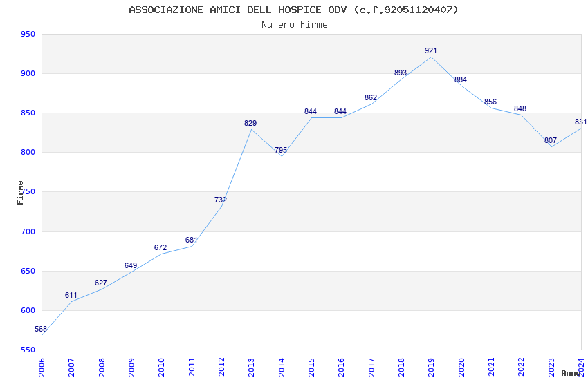
Task: Click the 2015 x-axis year label
Action: [x=311, y=368]
